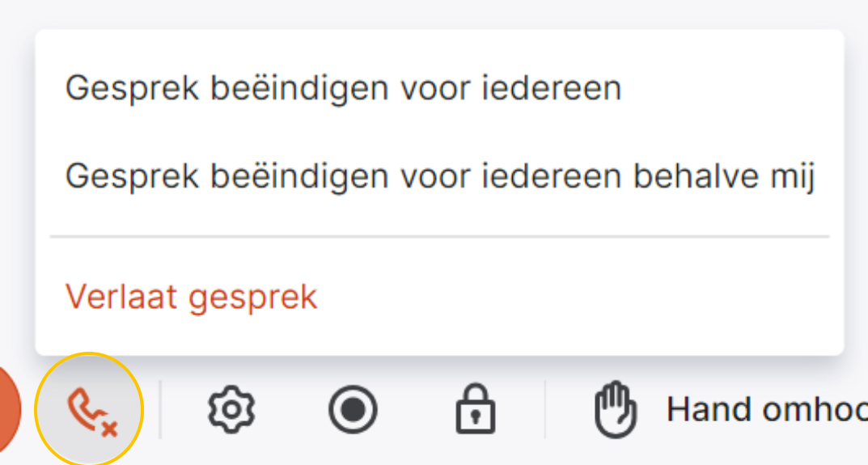The height and width of the screenshot is (465, 868).
Task: Start recording with the record icon
Action: click(354, 410)
